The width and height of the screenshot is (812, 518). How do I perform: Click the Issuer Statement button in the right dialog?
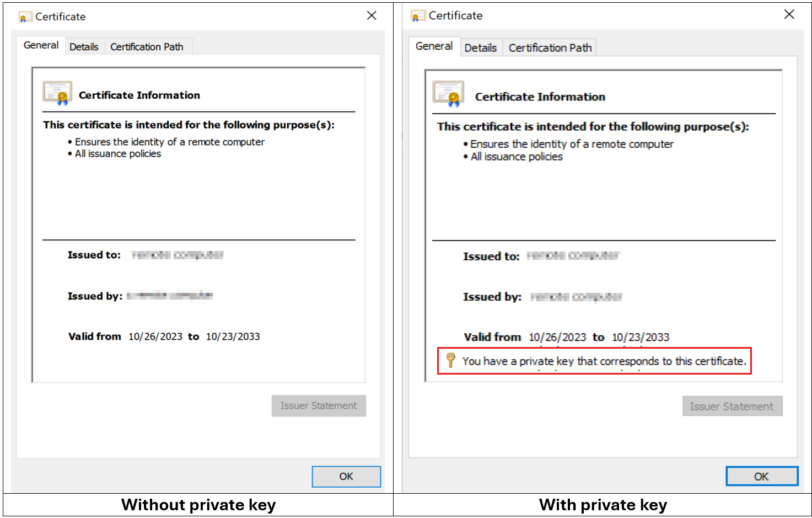[733, 406]
